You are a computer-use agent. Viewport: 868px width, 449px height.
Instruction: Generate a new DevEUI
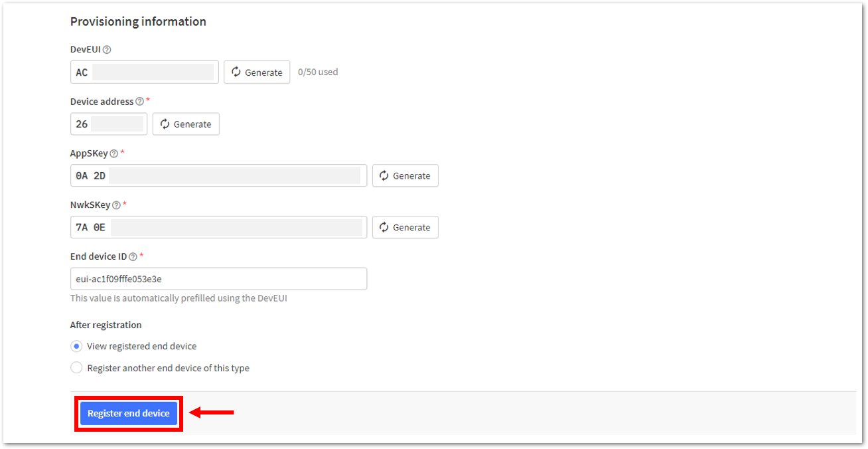(257, 72)
